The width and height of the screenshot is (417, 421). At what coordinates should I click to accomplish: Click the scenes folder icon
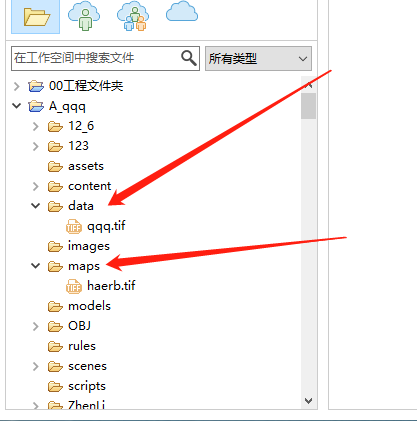pos(55,367)
